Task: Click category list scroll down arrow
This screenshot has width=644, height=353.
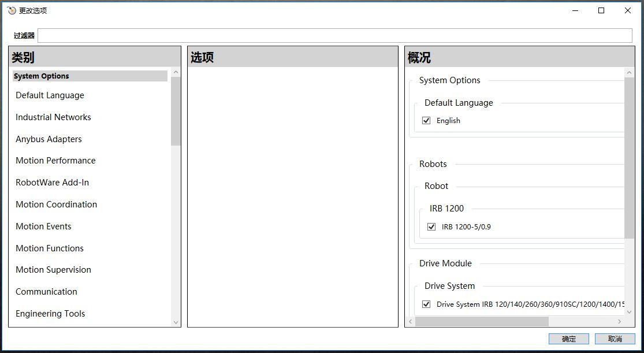Action: tap(176, 322)
